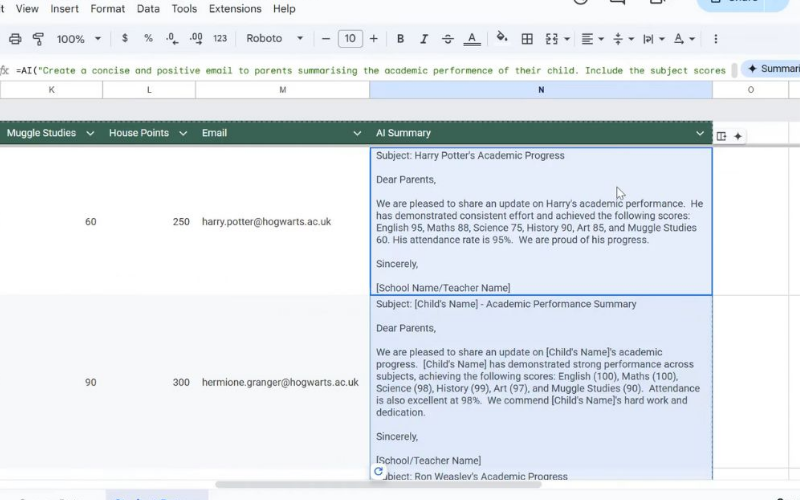Format as percent icon
The image size is (800, 500).
click(x=148, y=38)
